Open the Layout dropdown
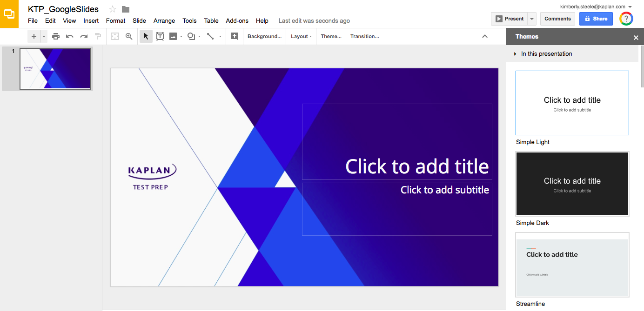644x311 pixels. pyautogui.click(x=301, y=36)
